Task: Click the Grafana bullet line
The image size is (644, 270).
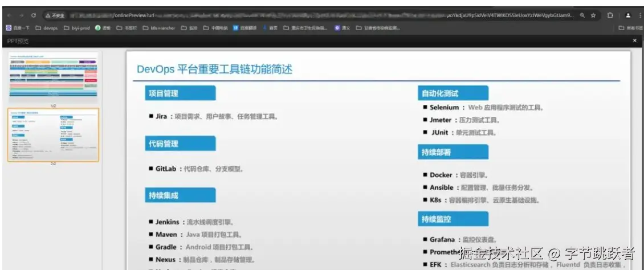Action: coord(460,240)
